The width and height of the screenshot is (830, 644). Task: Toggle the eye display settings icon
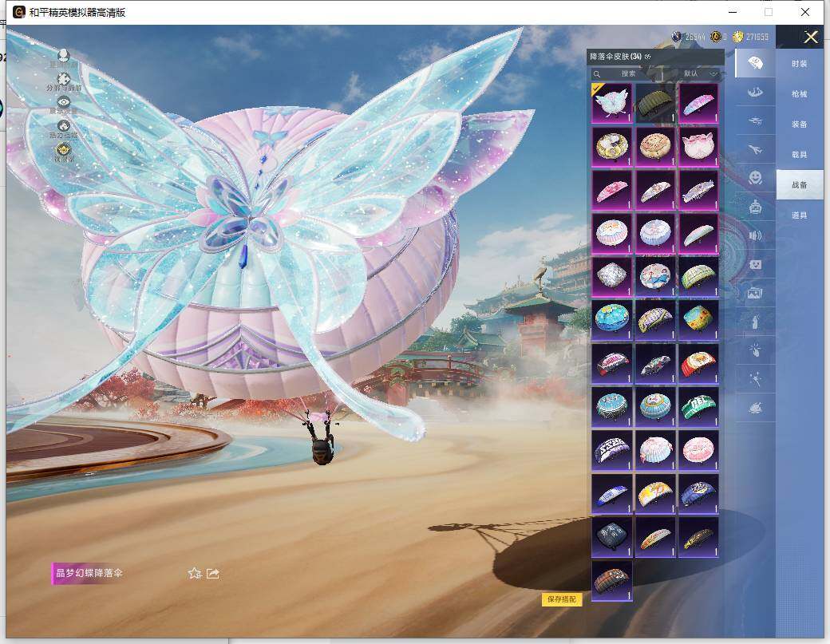pos(64,103)
